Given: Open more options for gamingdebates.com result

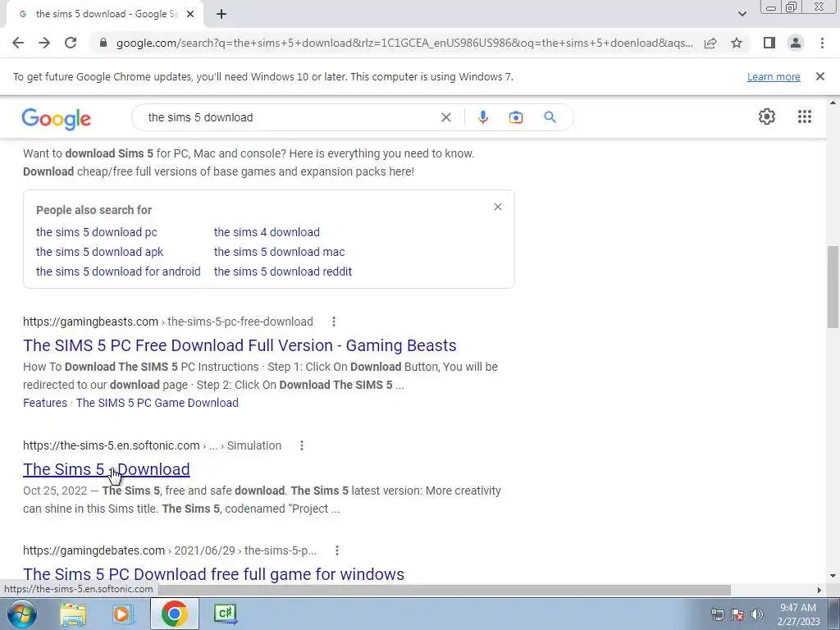Looking at the screenshot, I should [337, 550].
